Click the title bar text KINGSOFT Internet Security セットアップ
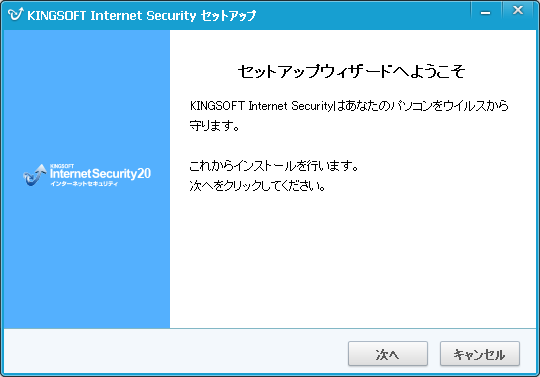540x377 pixels. tap(141, 15)
